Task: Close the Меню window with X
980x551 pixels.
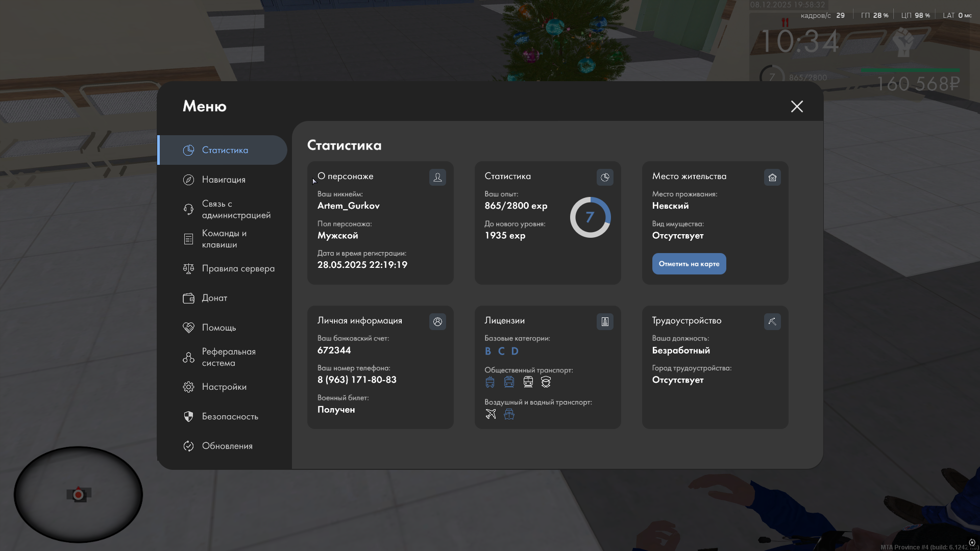Action: pos(797,106)
